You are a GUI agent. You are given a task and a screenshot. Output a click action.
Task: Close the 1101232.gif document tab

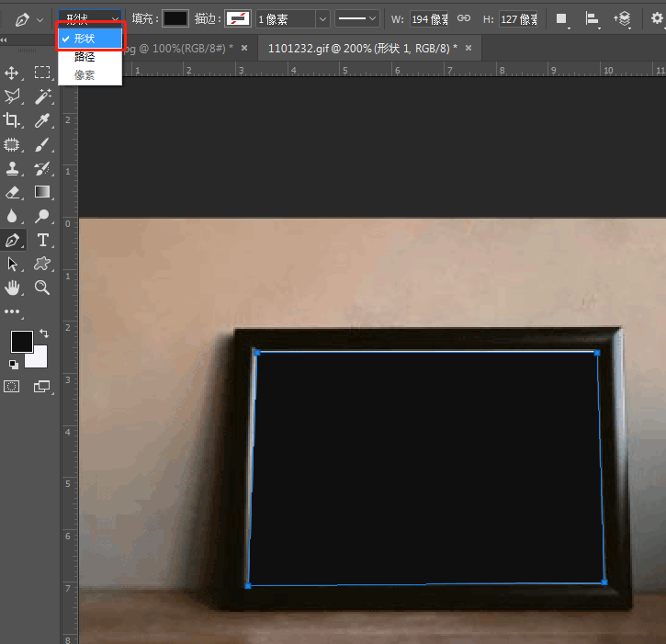pos(468,48)
